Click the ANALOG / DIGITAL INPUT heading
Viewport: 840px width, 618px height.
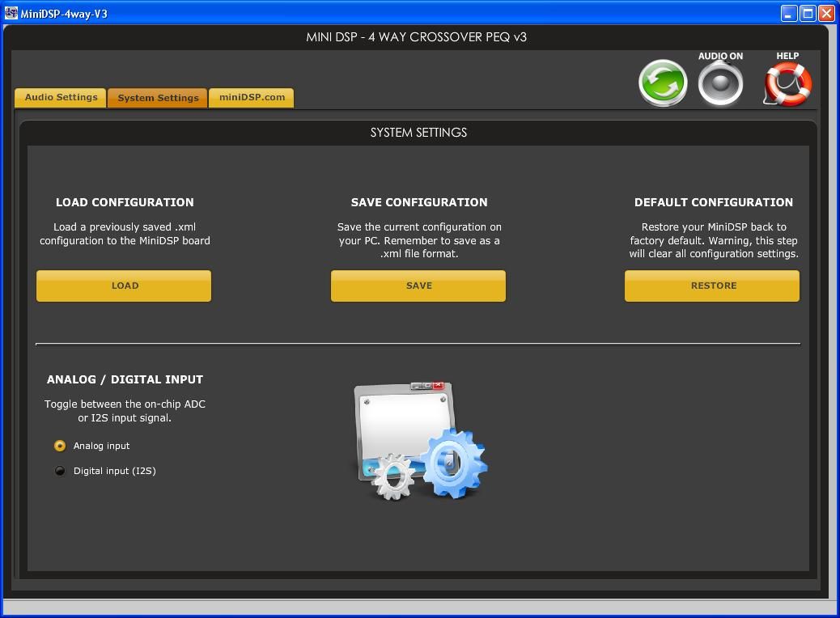click(x=125, y=379)
